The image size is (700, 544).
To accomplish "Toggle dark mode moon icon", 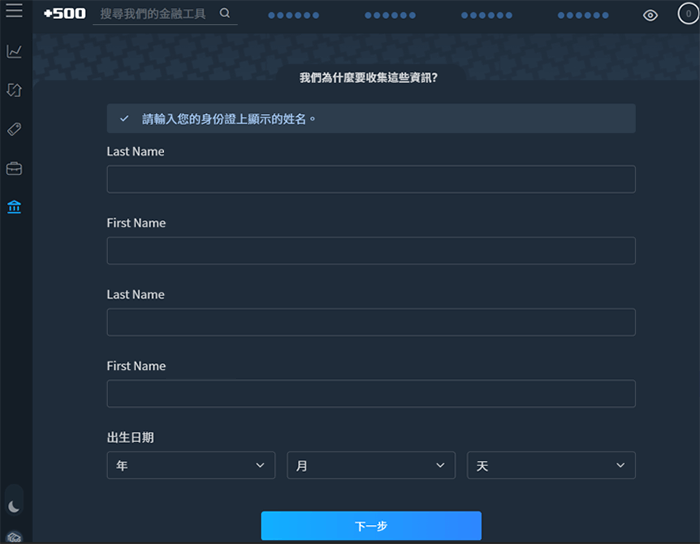I will pos(14,507).
